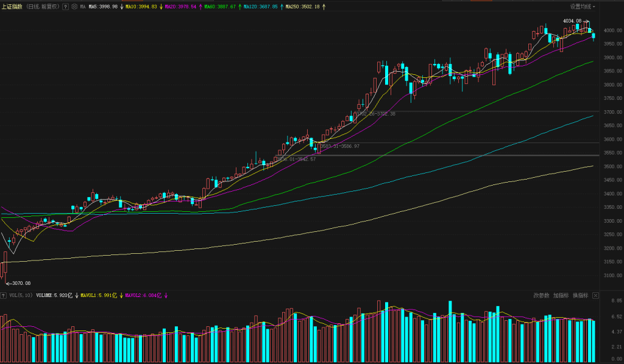The image size is (624, 364).
Task: Open chart settings via the gear icon
Action: coord(74,7)
